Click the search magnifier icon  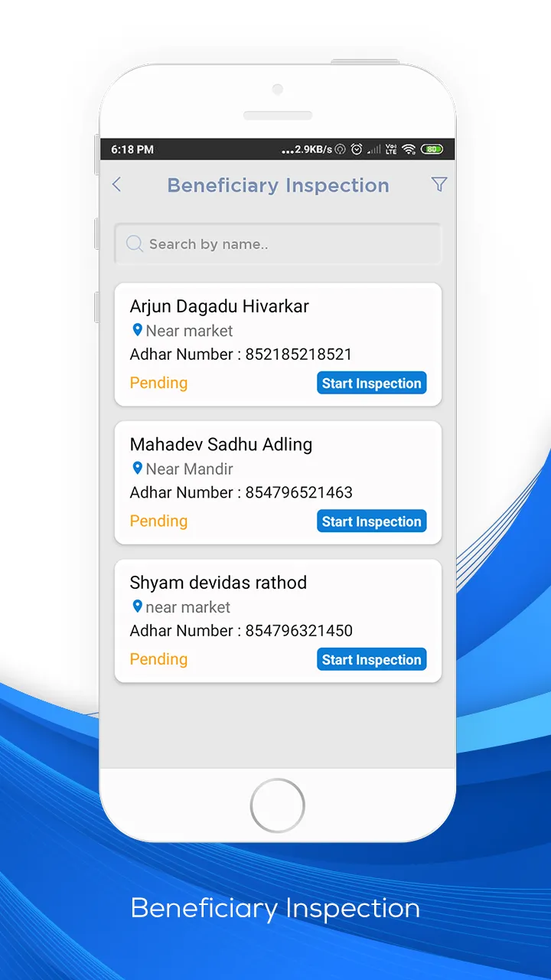click(135, 244)
